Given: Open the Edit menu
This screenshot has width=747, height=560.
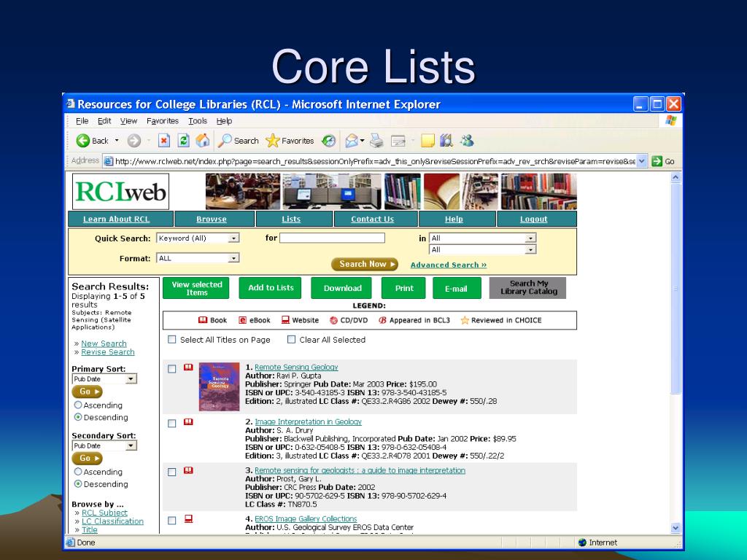Looking at the screenshot, I should click(x=104, y=121).
